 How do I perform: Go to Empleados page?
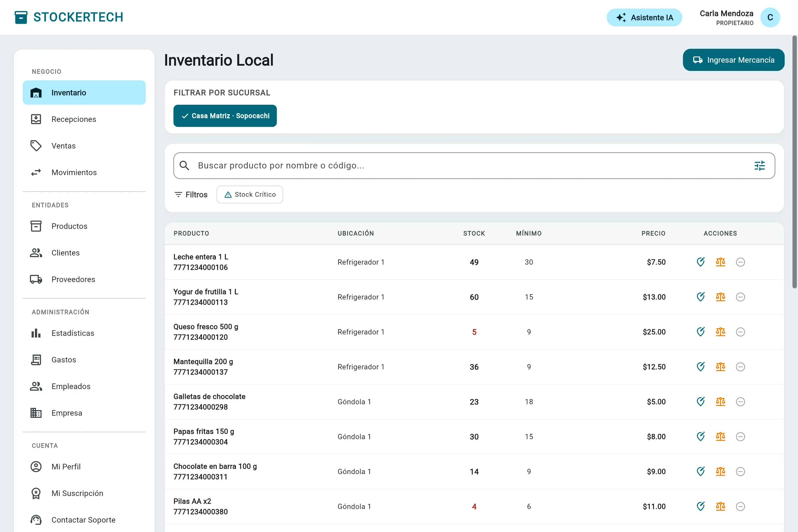tap(84, 387)
